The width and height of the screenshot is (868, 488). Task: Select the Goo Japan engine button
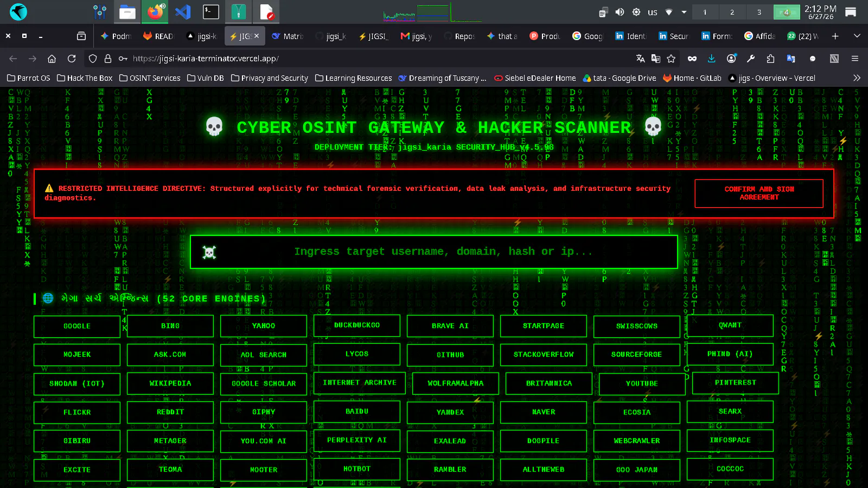(637, 470)
